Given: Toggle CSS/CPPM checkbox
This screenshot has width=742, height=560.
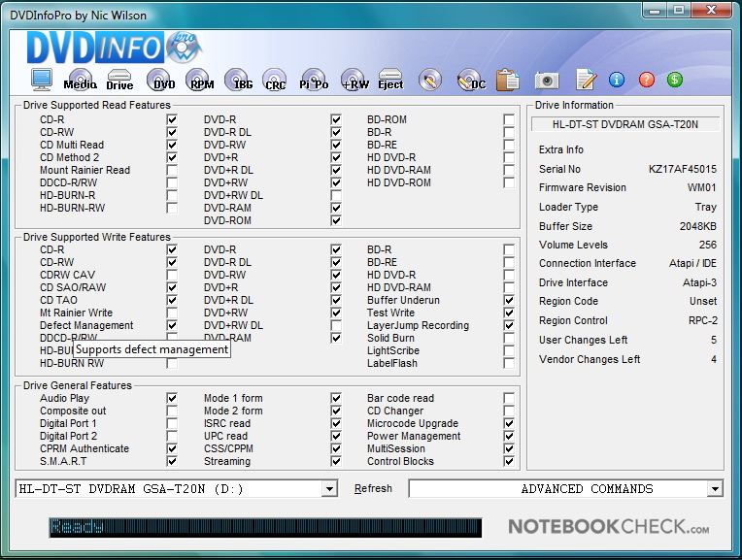Looking at the screenshot, I should click(336, 448).
